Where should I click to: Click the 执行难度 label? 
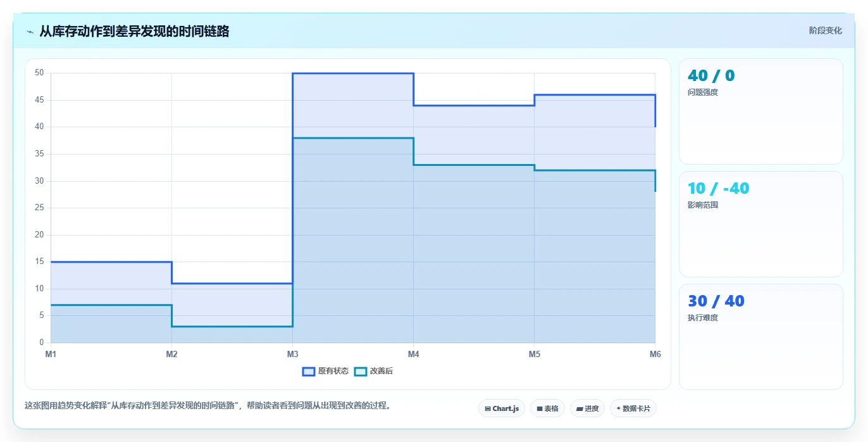703,318
